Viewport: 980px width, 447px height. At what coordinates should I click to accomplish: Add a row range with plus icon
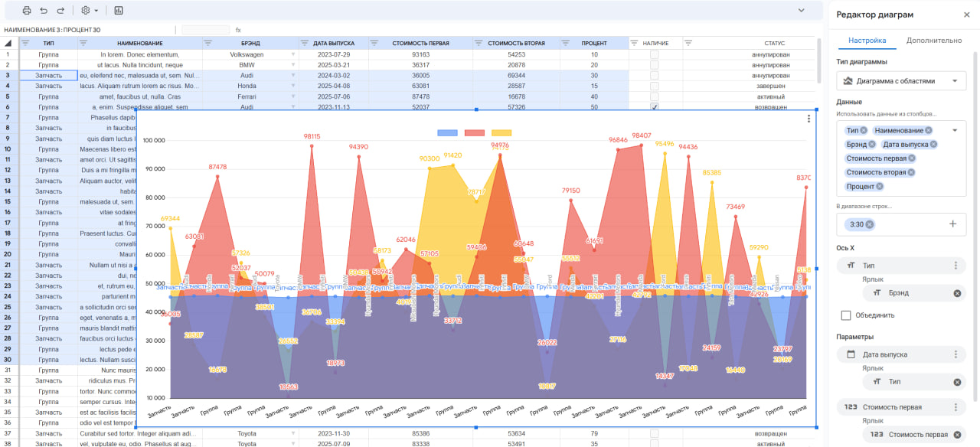coord(953,224)
